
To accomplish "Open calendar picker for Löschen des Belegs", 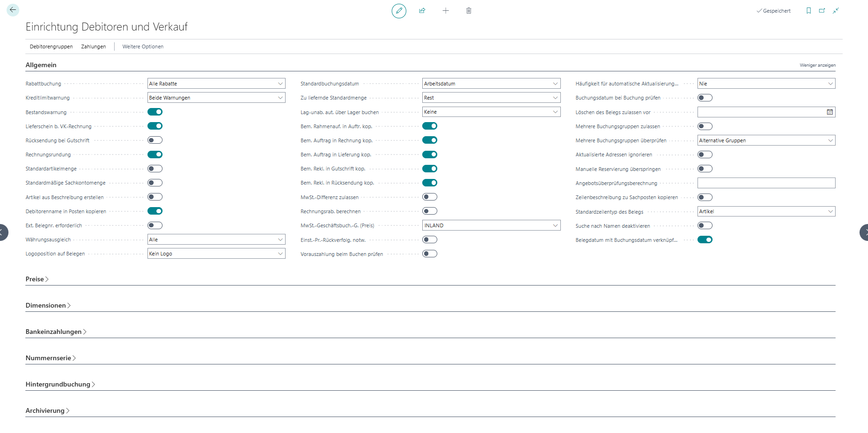I will coord(829,112).
